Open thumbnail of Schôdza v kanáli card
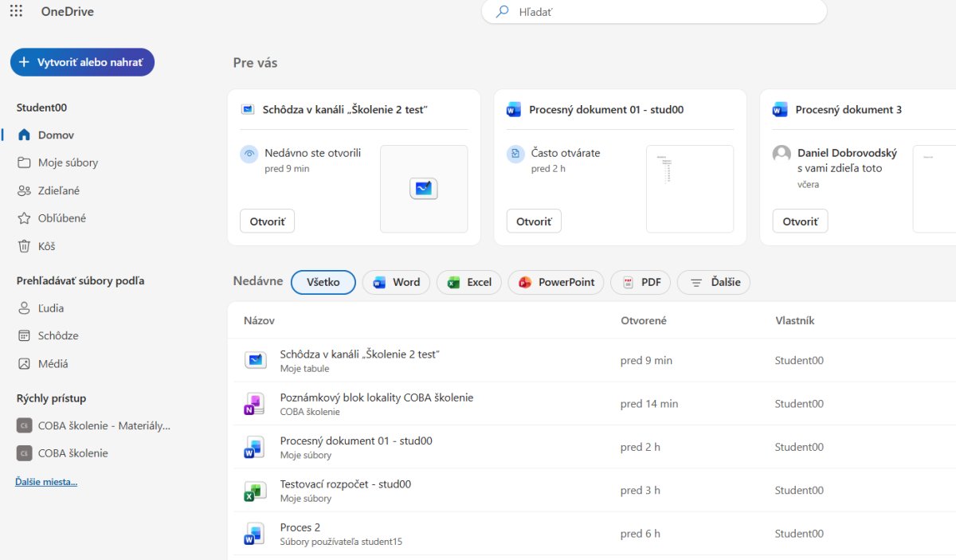The height and width of the screenshot is (560, 956). click(x=424, y=189)
